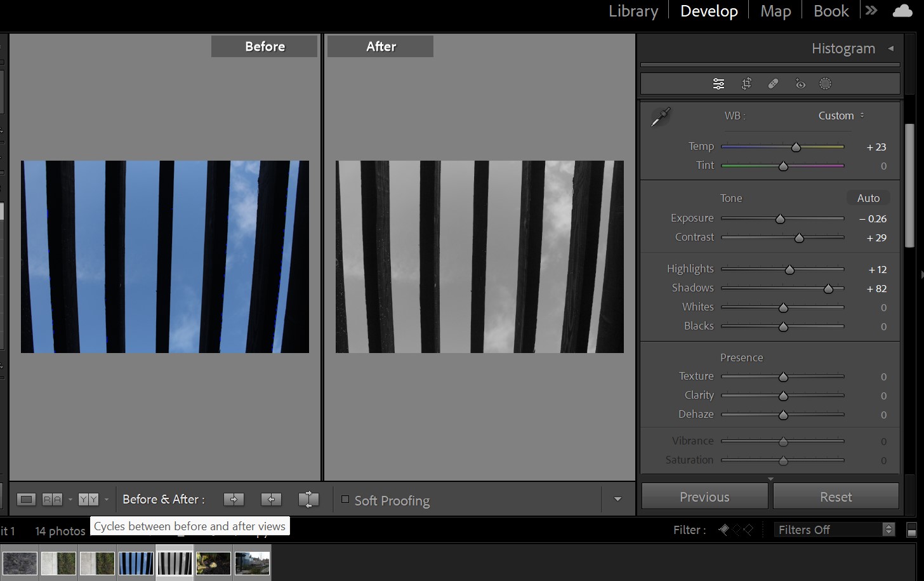
Task: Open the WB Custom preset dropdown
Action: pyautogui.click(x=841, y=116)
